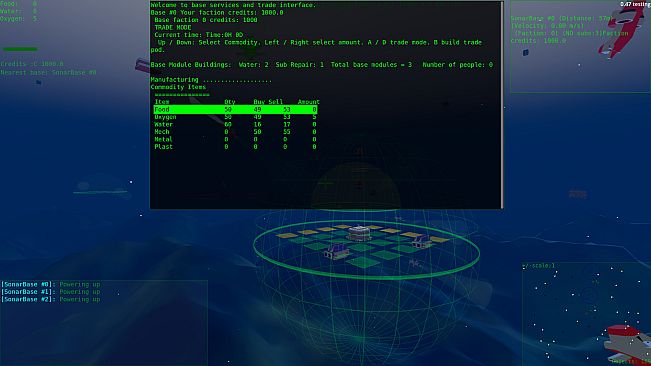The height and width of the screenshot is (366, 651).
Task: Click the [SonarBase #0] Powering up message
Action: 51,284
